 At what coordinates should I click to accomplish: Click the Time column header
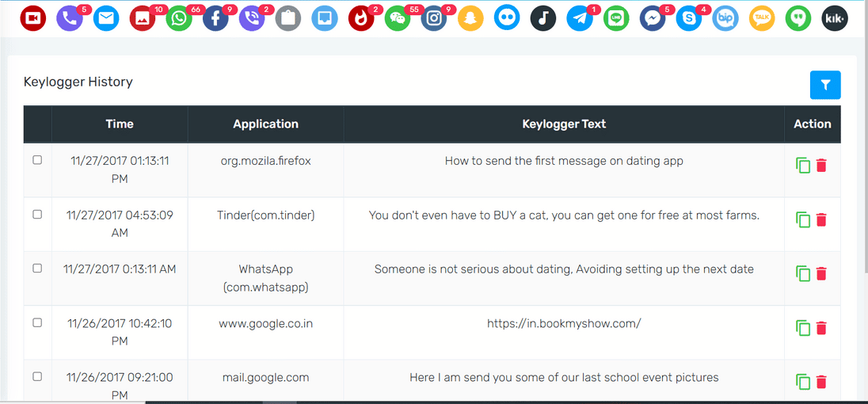[x=120, y=124]
